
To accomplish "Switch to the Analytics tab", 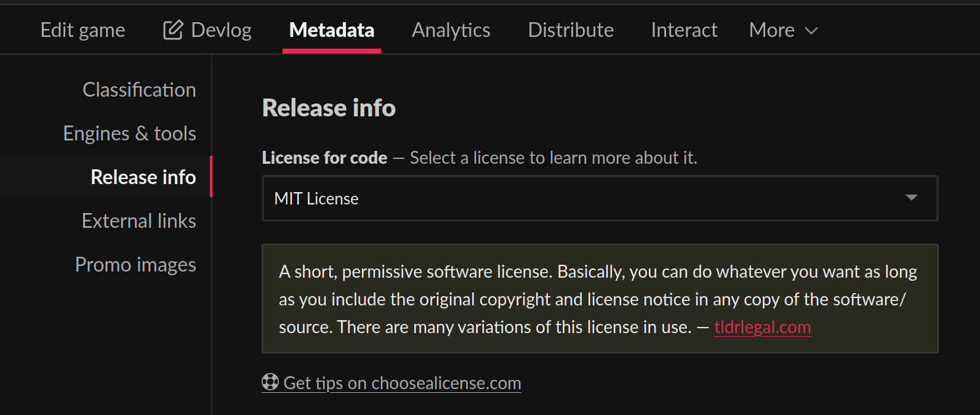I will (x=451, y=30).
